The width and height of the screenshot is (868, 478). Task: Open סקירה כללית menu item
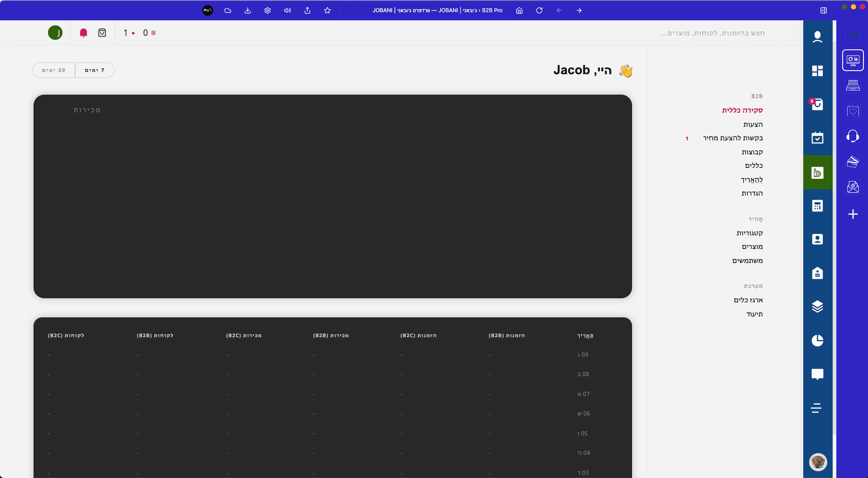click(x=742, y=110)
